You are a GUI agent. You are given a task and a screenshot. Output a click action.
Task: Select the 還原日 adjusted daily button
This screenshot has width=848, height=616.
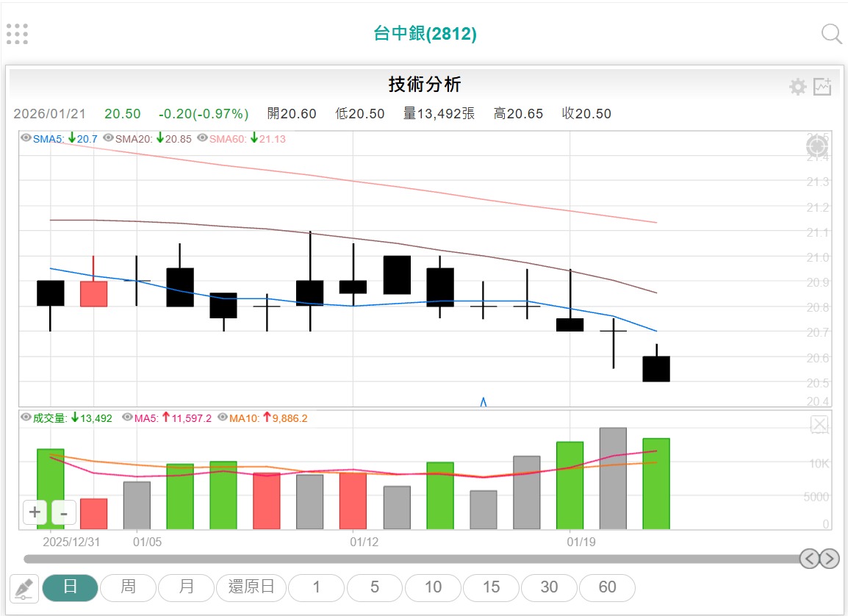coord(251,587)
